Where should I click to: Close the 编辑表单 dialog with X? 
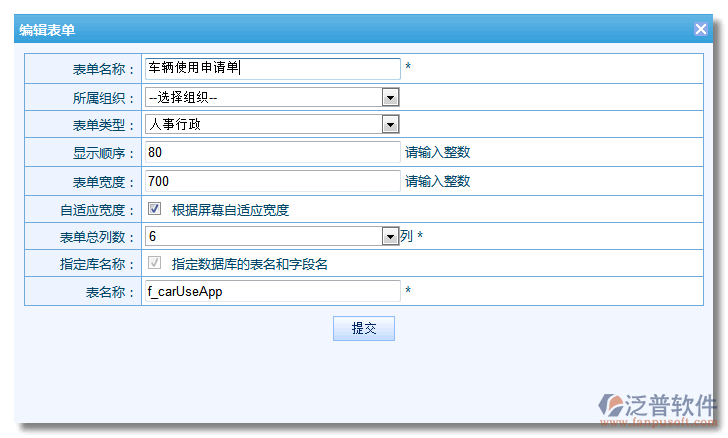tap(701, 30)
